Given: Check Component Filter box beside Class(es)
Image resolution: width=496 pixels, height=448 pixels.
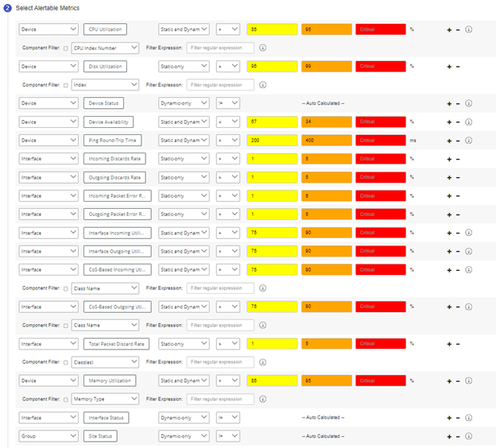Looking at the screenshot, I should 65,362.
